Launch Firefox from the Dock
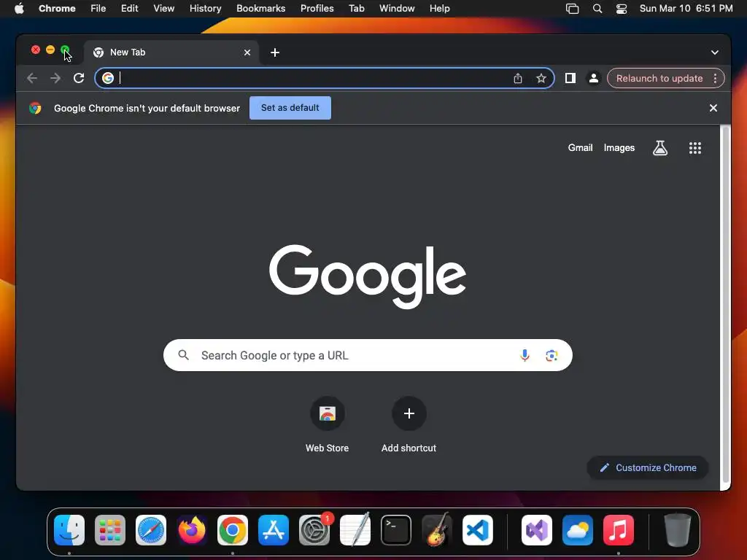The image size is (747, 560). pyautogui.click(x=192, y=530)
